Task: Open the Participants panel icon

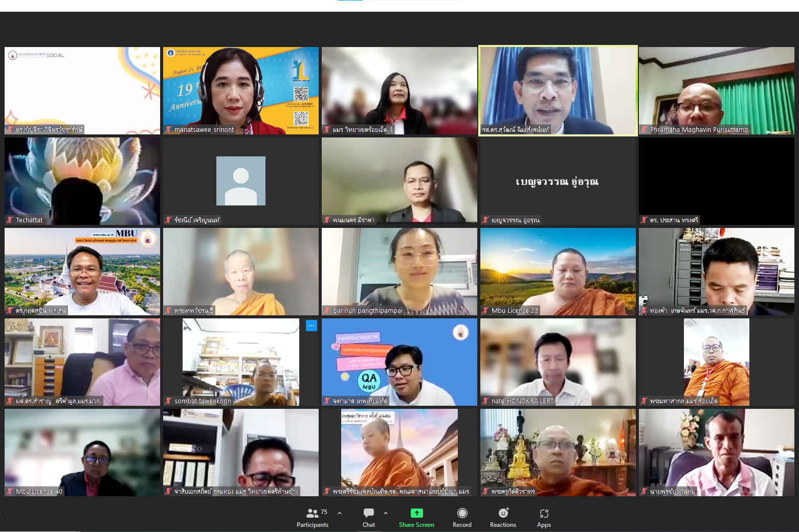Action: click(312, 513)
